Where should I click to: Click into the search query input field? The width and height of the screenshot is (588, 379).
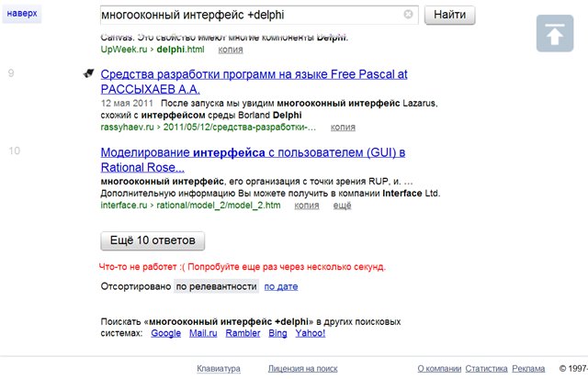coord(250,15)
